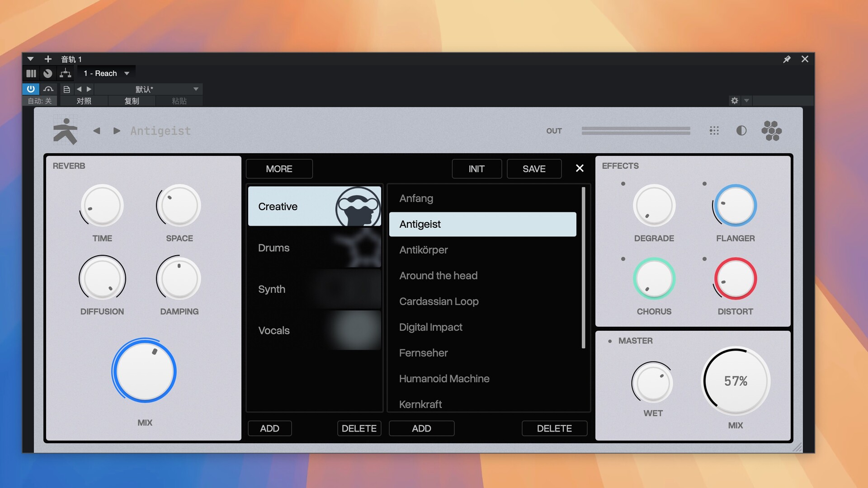Click DELETE under the category list
Image resolution: width=868 pixels, height=488 pixels.
[359, 428]
